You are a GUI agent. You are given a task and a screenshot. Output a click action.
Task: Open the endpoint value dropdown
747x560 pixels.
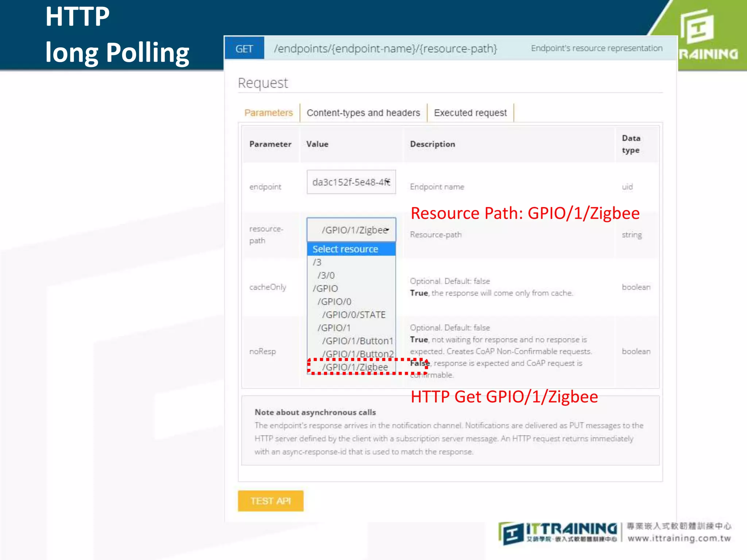[x=351, y=182]
